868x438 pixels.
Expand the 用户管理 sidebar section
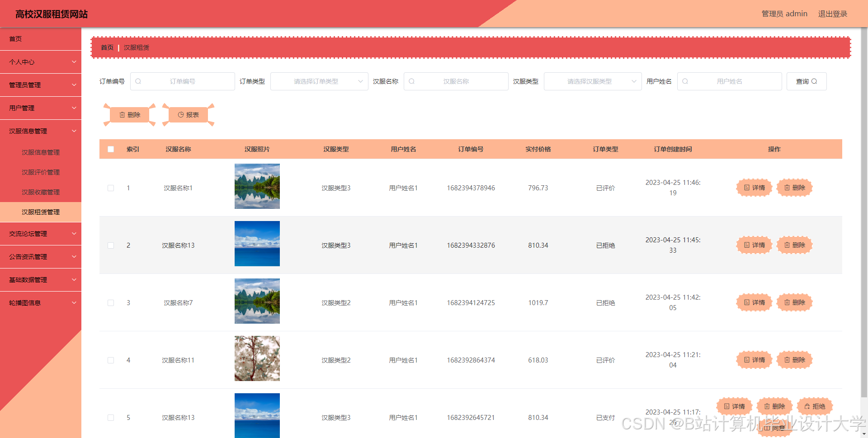[41, 108]
